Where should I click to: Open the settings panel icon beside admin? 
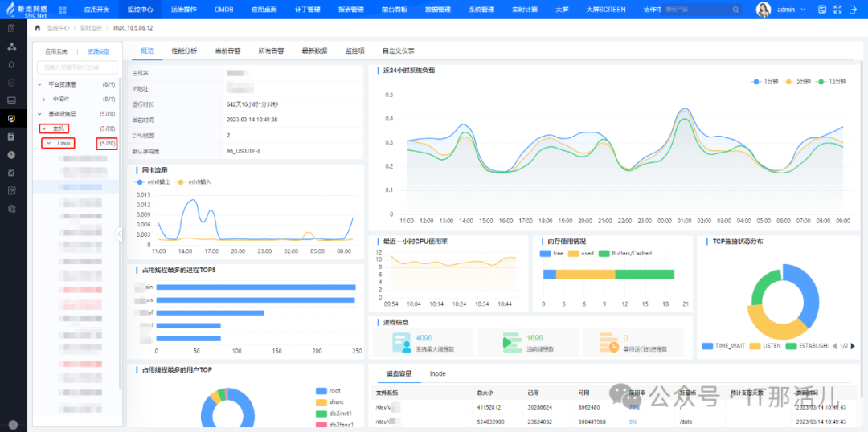pyautogui.click(x=823, y=10)
